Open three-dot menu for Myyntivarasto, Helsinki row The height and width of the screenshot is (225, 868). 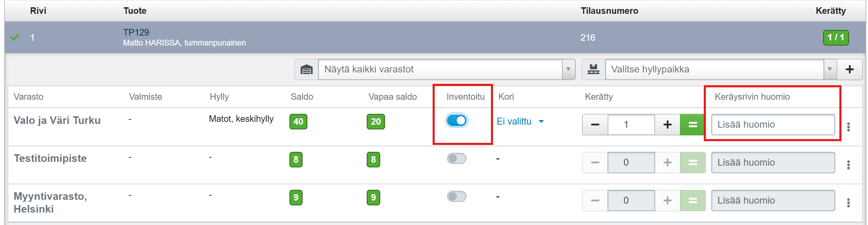tap(848, 203)
